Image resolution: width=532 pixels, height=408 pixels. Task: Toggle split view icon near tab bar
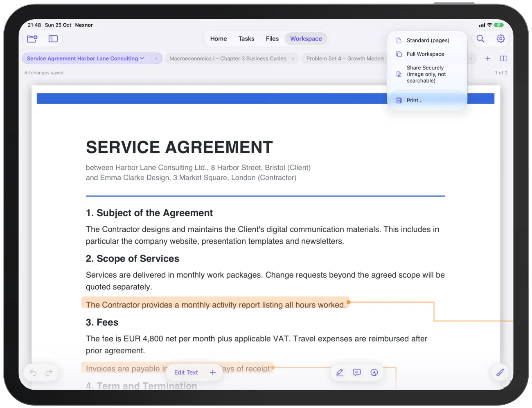(504, 58)
